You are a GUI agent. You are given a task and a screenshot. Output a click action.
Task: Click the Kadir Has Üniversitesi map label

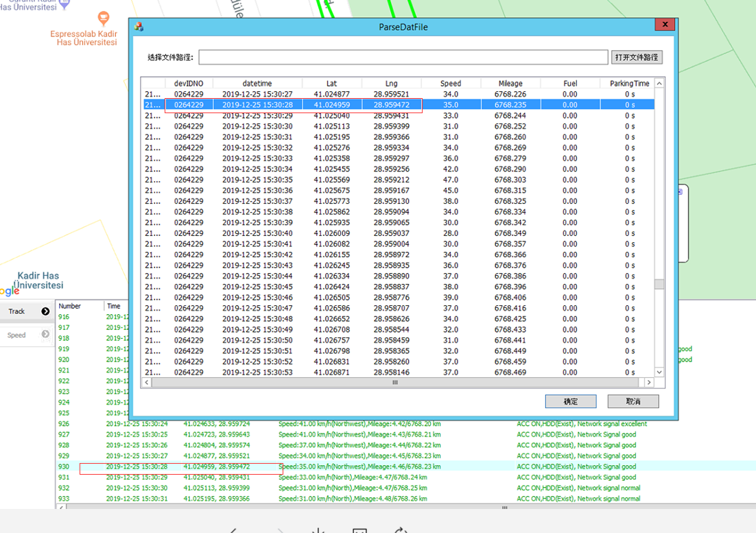point(38,280)
